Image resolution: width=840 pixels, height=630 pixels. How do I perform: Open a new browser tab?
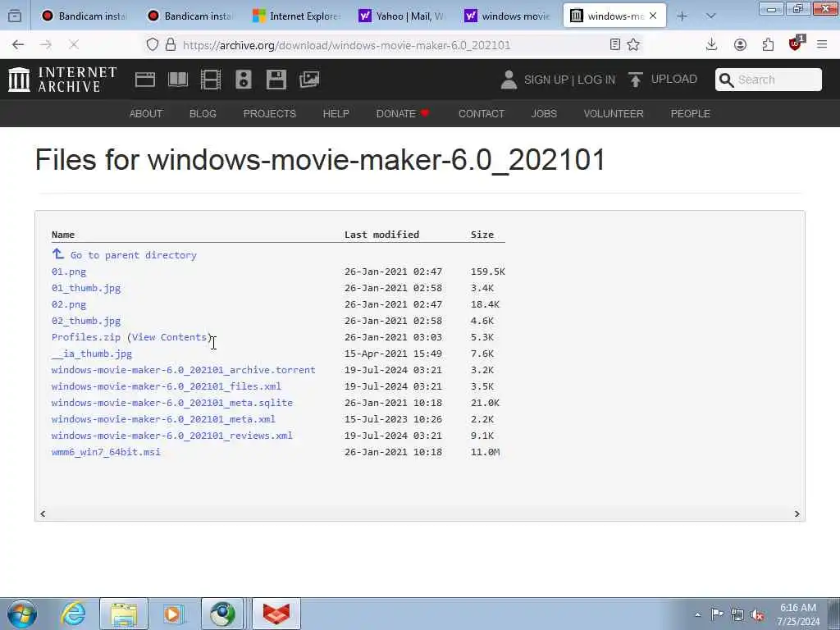[682, 16]
